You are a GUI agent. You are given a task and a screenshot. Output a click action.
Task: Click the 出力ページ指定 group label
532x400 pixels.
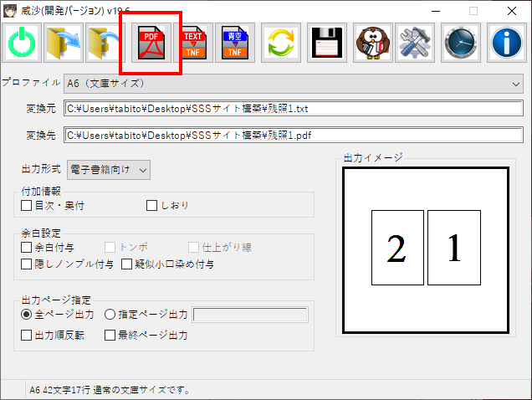coord(56,300)
